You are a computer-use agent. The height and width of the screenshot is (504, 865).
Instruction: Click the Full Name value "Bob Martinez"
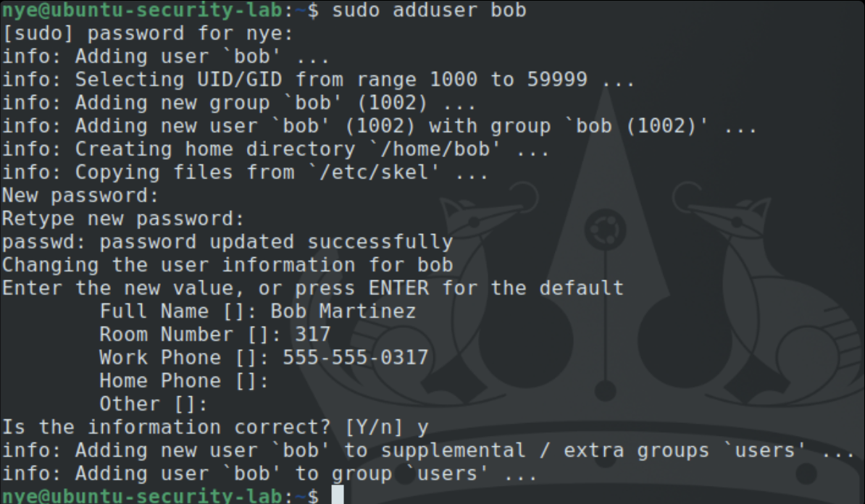(343, 311)
